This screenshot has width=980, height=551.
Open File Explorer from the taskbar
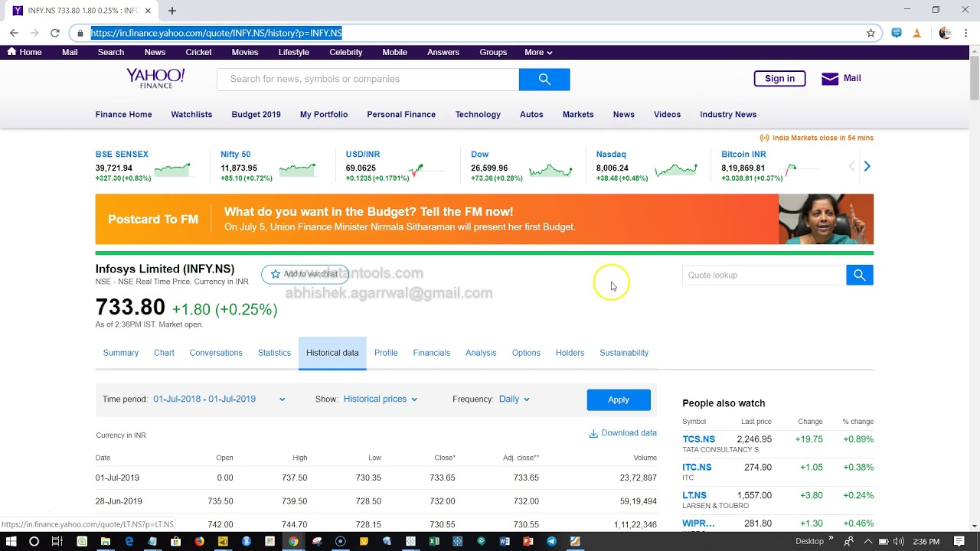(105, 541)
